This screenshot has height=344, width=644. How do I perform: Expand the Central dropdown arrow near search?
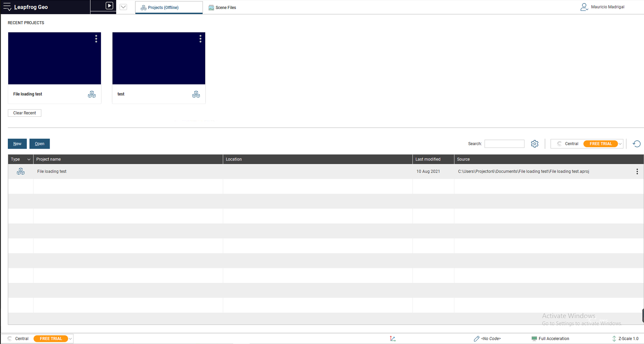(x=620, y=144)
